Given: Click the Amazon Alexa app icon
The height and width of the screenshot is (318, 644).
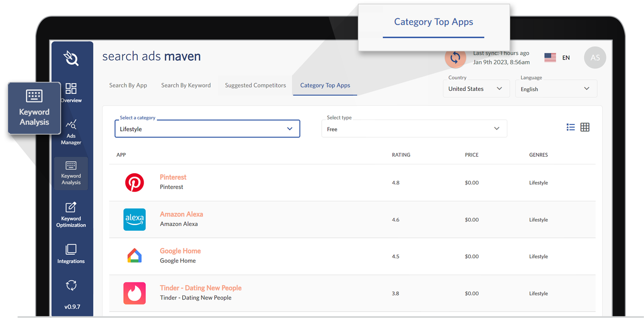Looking at the screenshot, I should pos(135,219).
